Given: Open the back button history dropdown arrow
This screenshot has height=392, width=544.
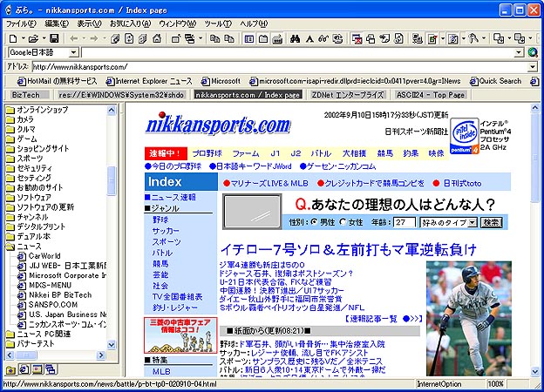Looking at the screenshot, I should pyautogui.click(x=84, y=38).
